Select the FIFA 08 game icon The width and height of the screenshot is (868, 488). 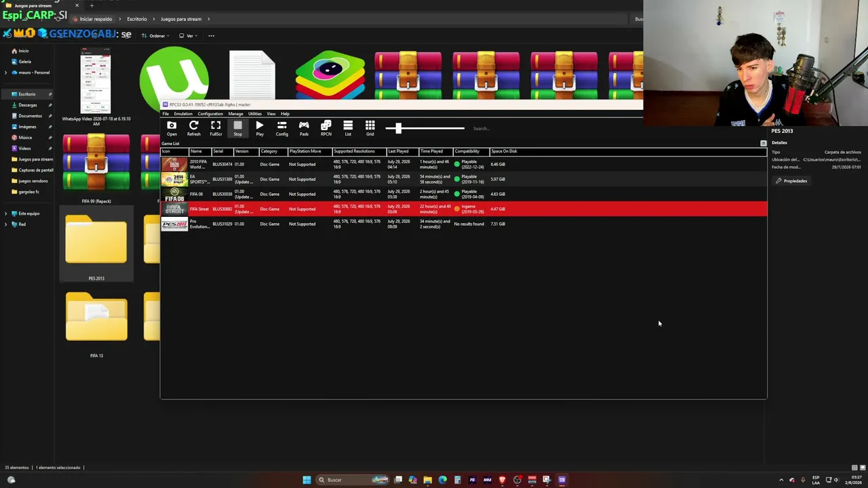[174, 194]
